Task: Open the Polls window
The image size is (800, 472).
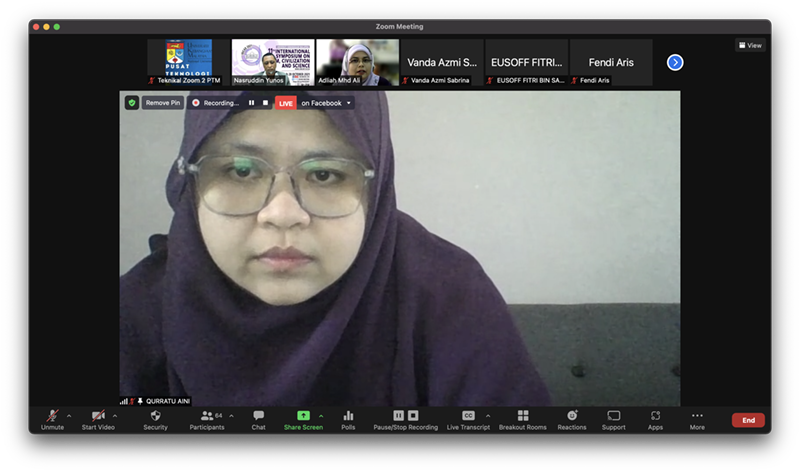Action: [348, 417]
